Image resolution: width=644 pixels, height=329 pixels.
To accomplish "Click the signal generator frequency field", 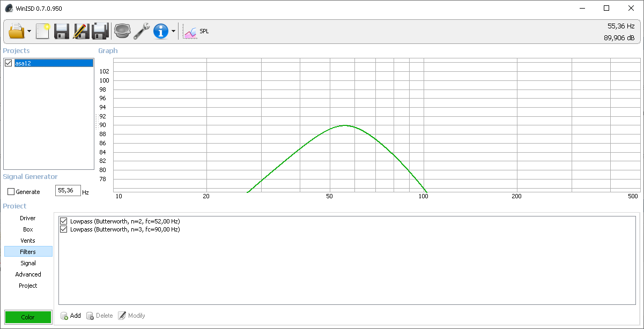I will (68, 191).
